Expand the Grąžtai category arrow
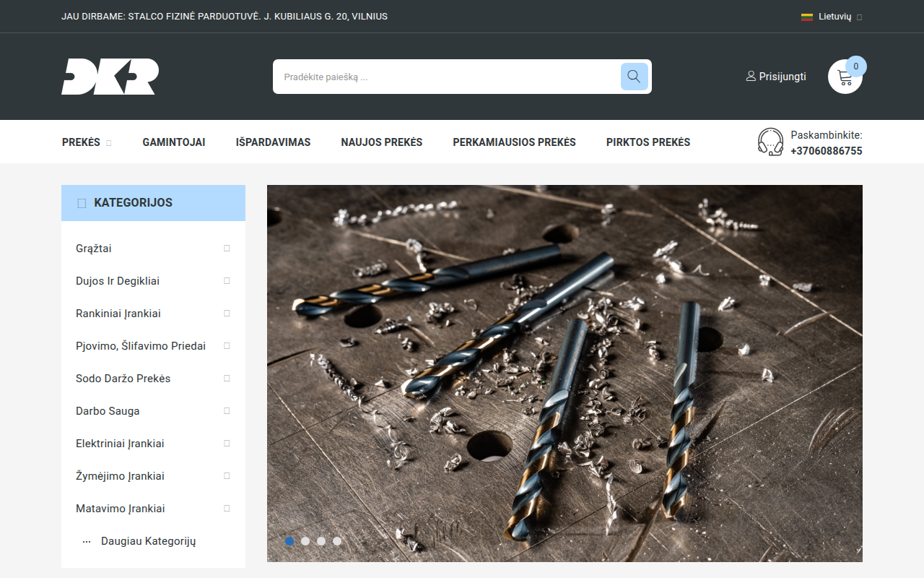Image resolution: width=924 pixels, height=578 pixels. coord(227,248)
